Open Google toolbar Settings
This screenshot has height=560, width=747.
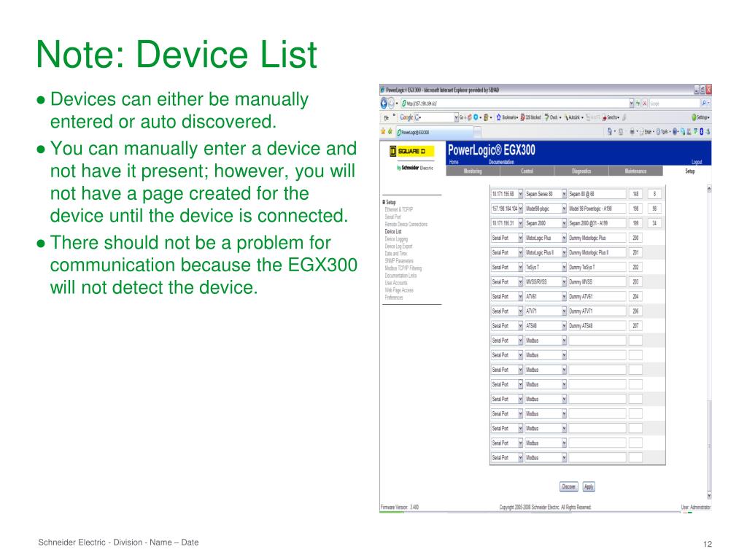coord(700,117)
